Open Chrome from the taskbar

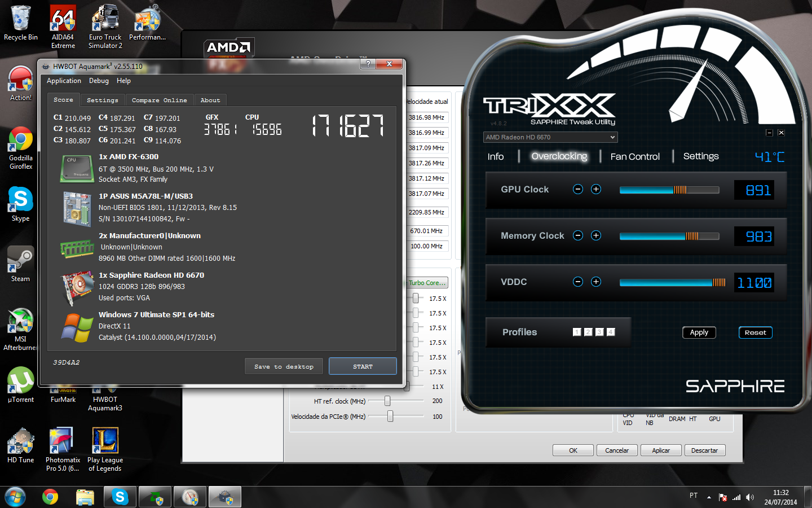click(x=50, y=497)
